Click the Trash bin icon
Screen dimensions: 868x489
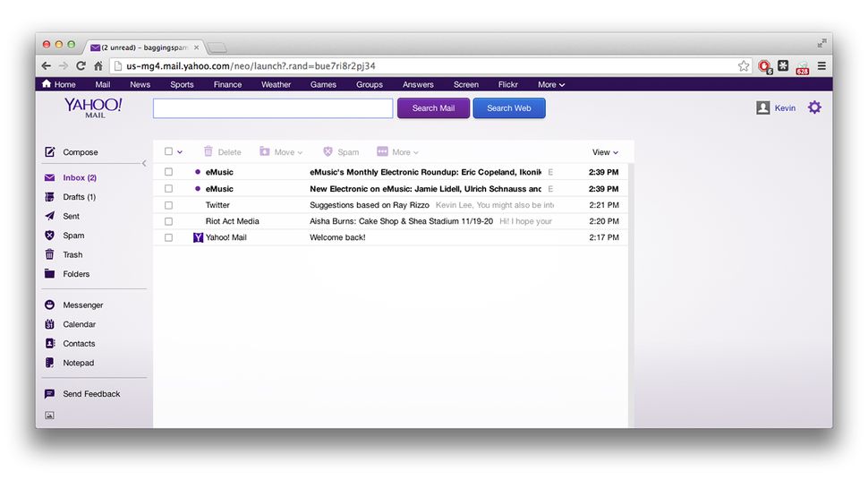[x=50, y=254]
